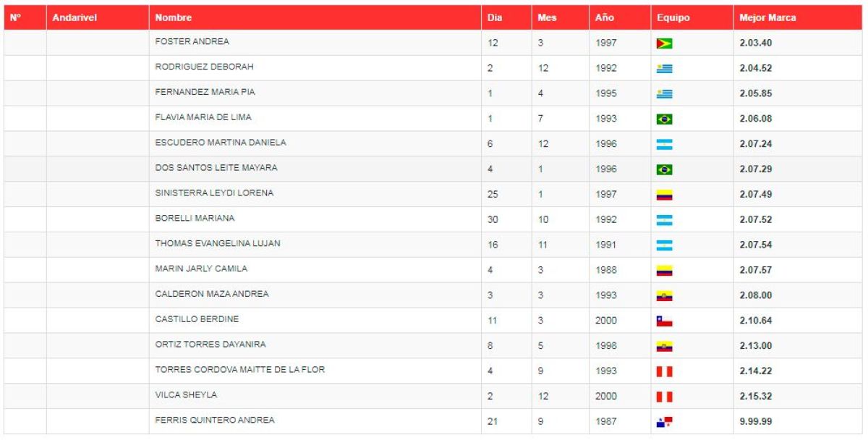Click the Andarivel column header
The height and width of the screenshot is (443, 868).
[75, 17]
